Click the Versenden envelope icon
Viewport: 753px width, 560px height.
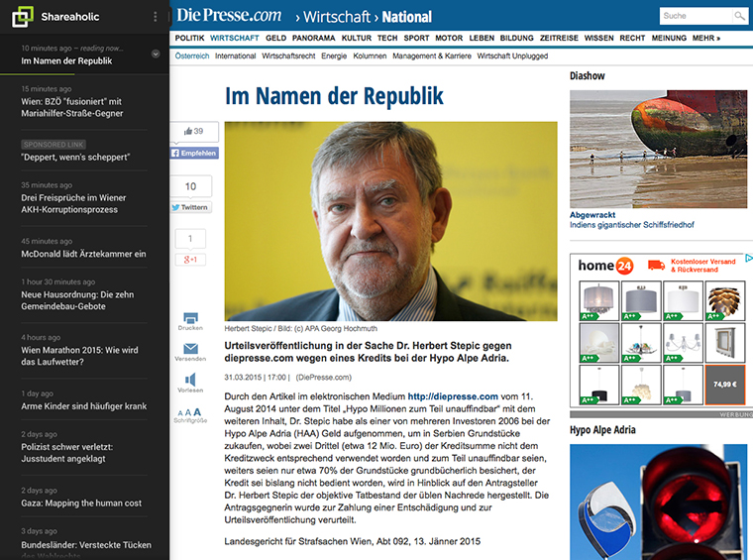pos(190,349)
